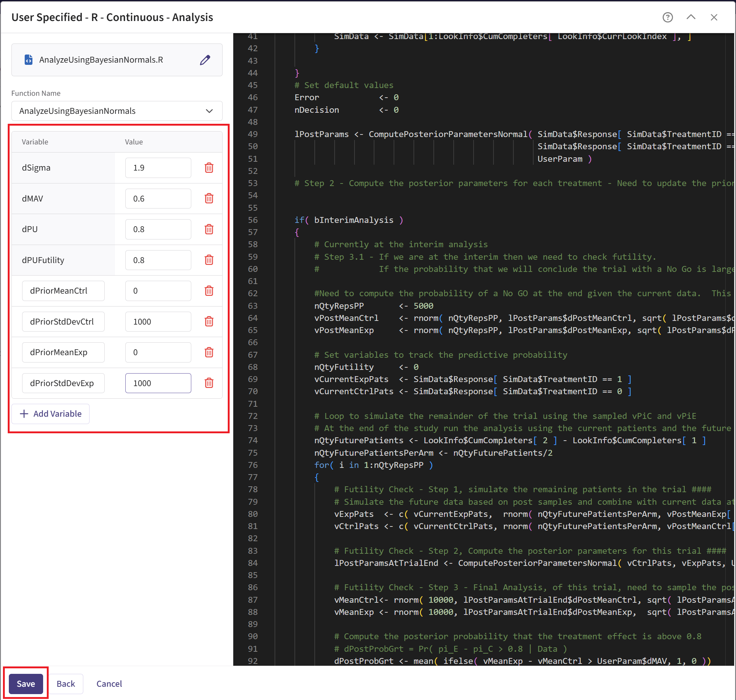
Task: Delete the dPriorStdDevCtrl variable row
Action: pyautogui.click(x=209, y=322)
